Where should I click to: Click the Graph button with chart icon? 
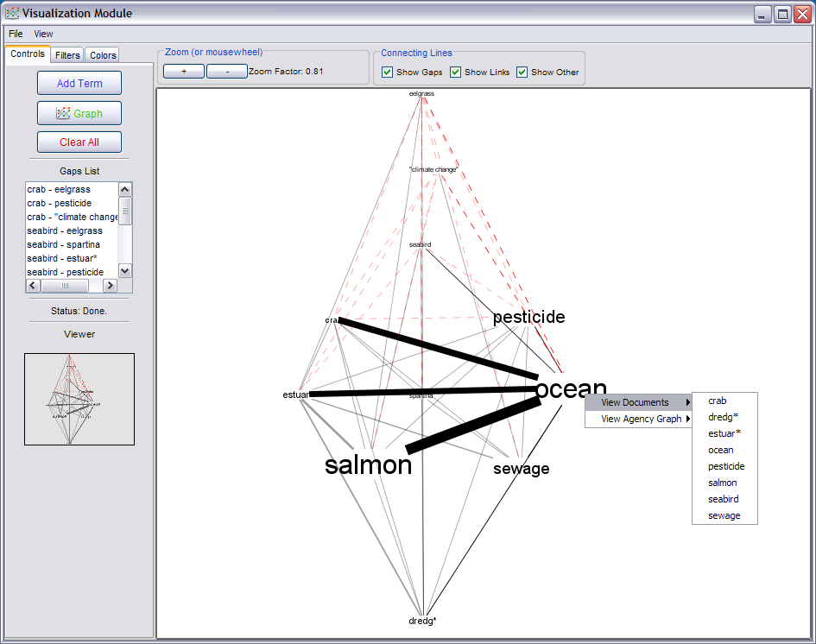click(x=79, y=113)
